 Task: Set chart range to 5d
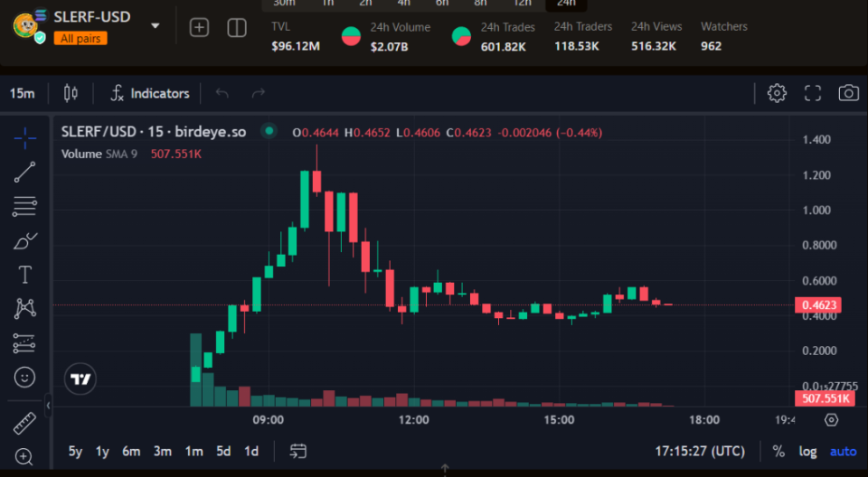(223, 452)
